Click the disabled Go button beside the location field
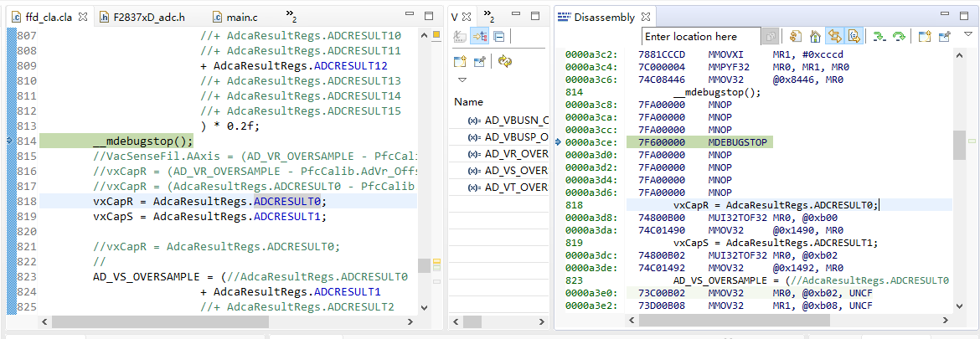This screenshot has width=980, height=339. pos(772,36)
